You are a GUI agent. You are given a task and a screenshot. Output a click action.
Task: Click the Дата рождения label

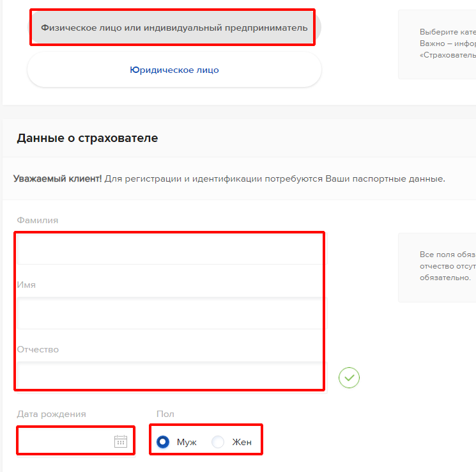(x=51, y=414)
